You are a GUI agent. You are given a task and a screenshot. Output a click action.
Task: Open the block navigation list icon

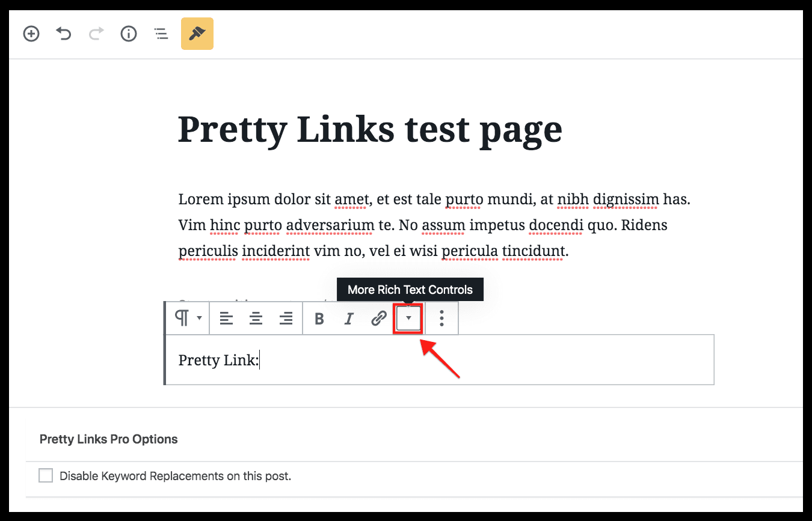[161, 34]
